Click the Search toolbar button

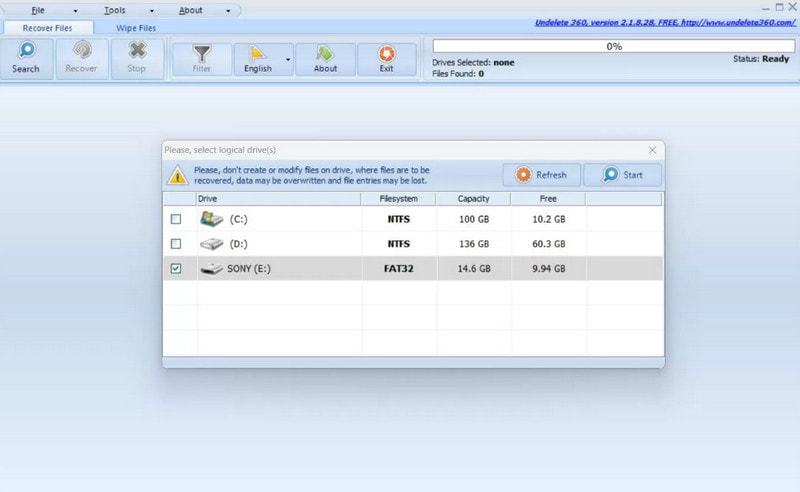click(27, 59)
